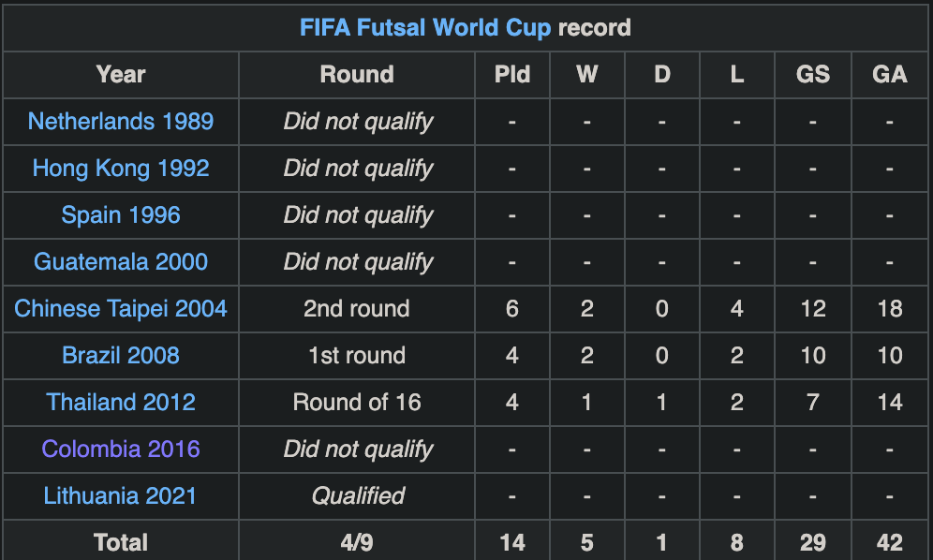The image size is (933, 560).
Task: Follow the Thailand 2012 link
Action: 121,403
